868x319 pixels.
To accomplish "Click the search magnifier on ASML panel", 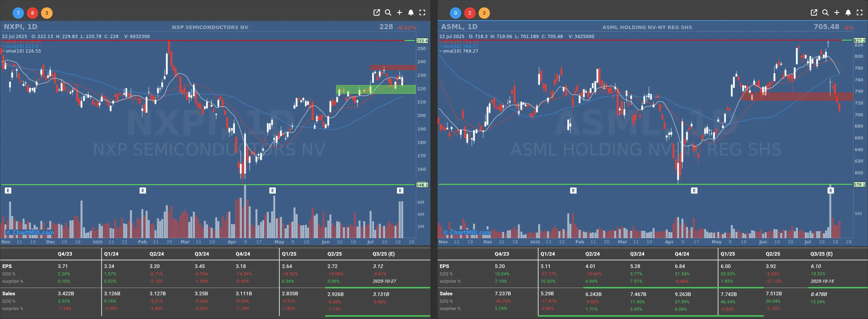I will pos(825,13).
